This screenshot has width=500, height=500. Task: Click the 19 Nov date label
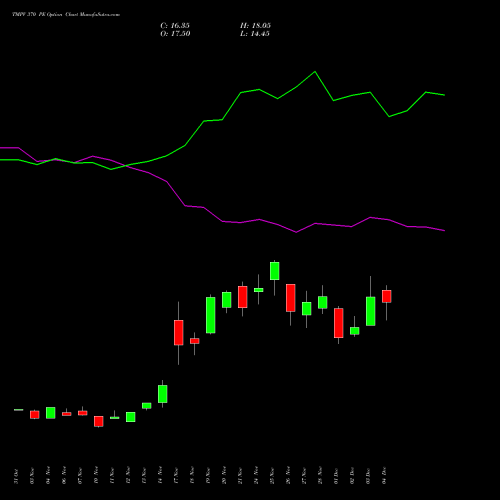point(208,476)
